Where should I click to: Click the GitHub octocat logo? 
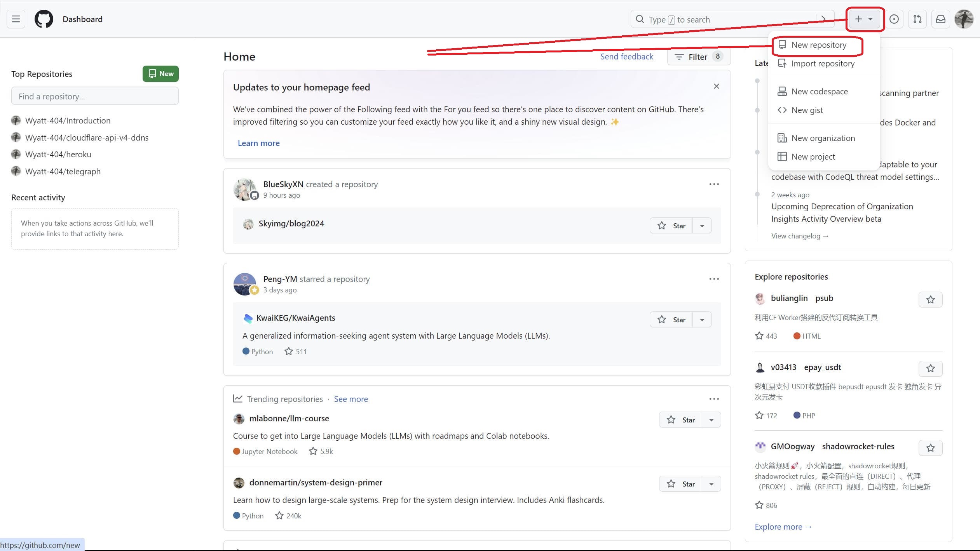tap(44, 19)
